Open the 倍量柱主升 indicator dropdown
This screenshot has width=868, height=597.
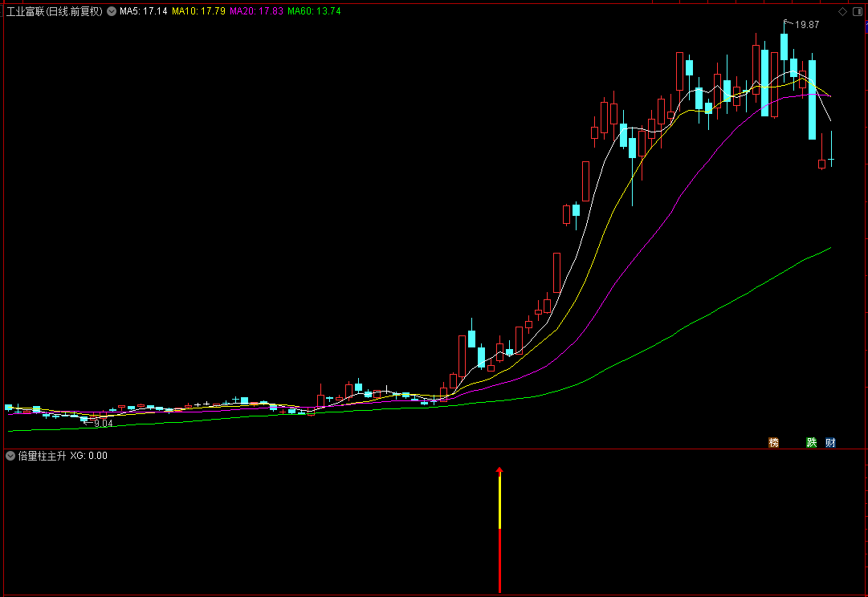pos(10,456)
